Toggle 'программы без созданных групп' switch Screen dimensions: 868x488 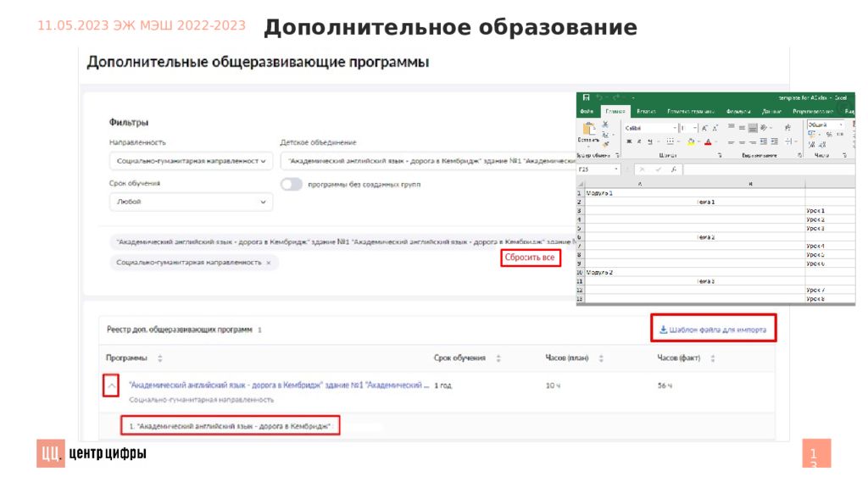pos(292,184)
